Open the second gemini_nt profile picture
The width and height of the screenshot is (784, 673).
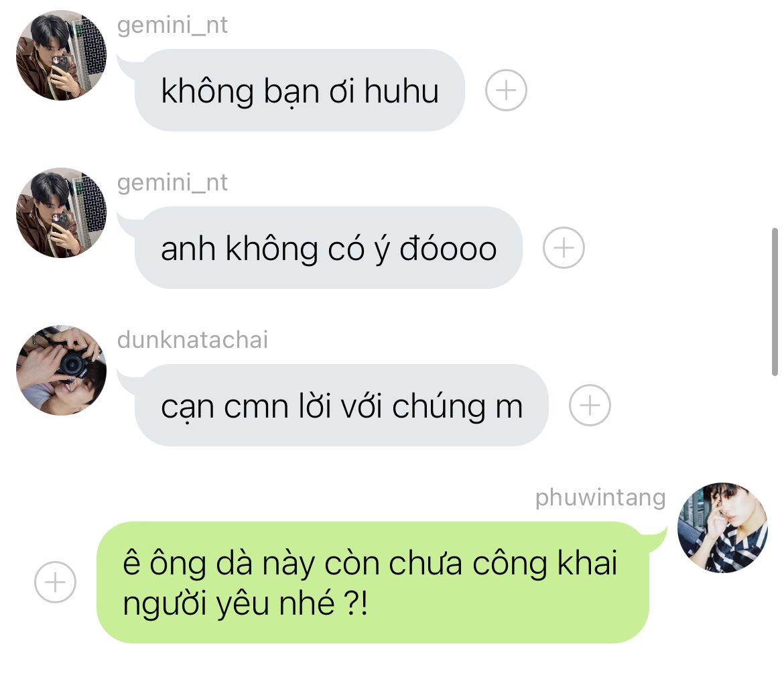[61, 213]
